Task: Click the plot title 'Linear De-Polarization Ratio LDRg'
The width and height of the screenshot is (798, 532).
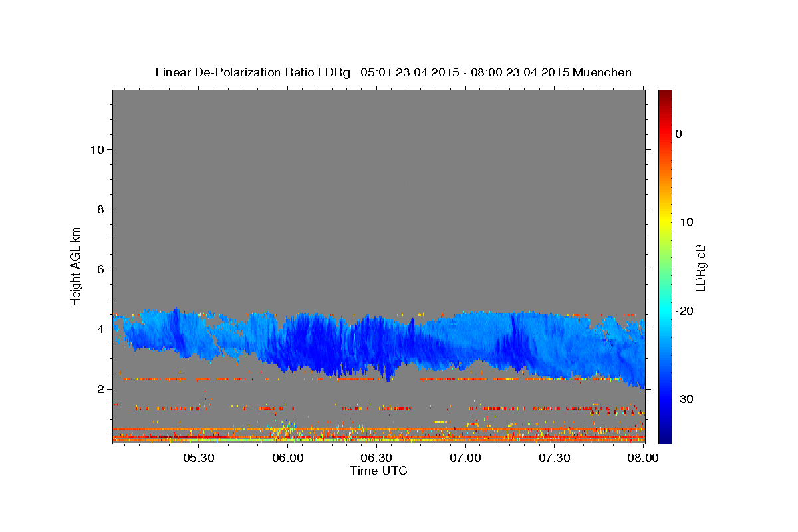Action: 253,72
